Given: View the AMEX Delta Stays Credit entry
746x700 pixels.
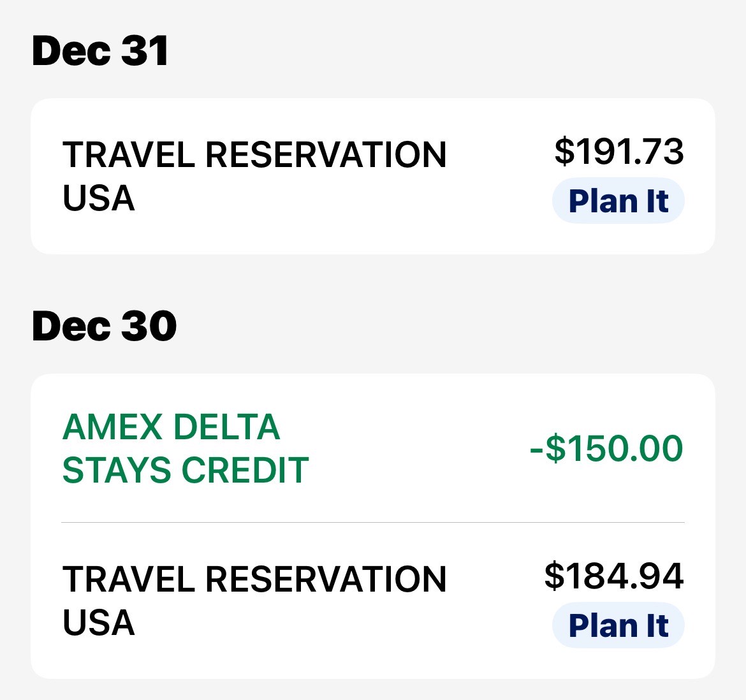Looking at the screenshot, I should click(185, 448).
